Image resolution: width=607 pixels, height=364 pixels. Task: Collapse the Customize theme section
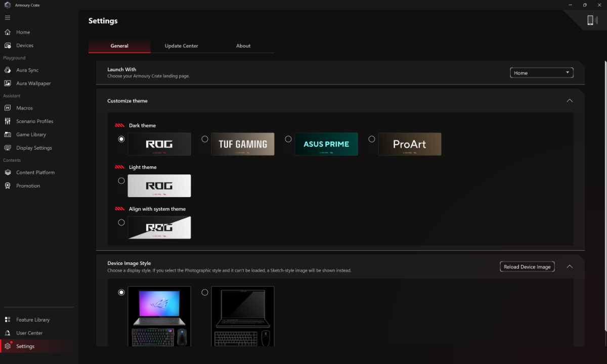[x=570, y=101]
